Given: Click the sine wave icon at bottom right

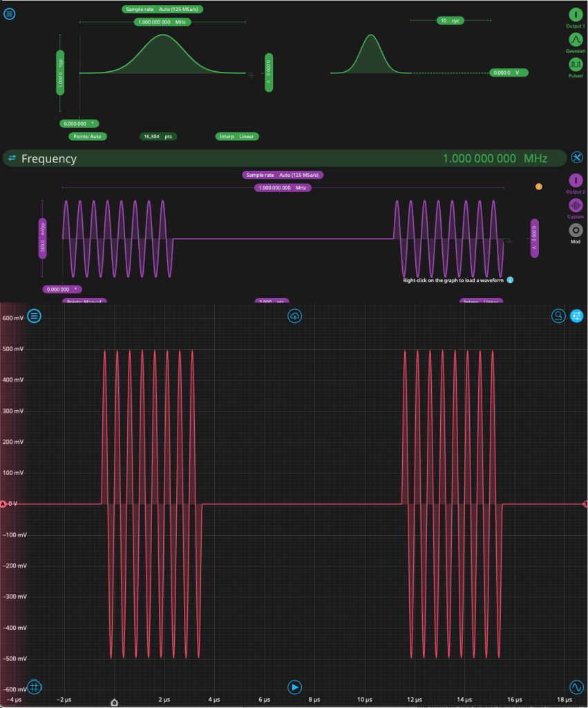Looking at the screenshot, I should tap(577, 687).
